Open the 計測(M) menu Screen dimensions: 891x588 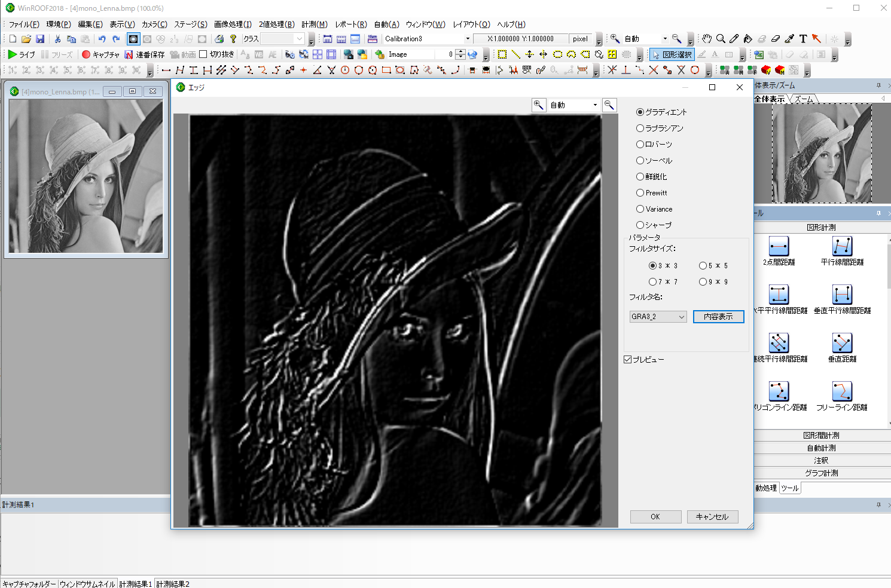[314, 24]
